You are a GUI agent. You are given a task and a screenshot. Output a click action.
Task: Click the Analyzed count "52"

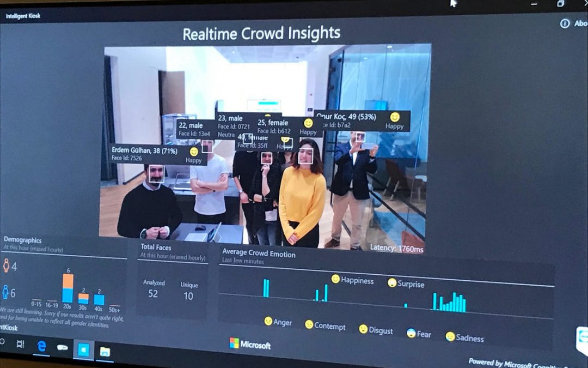153,294
